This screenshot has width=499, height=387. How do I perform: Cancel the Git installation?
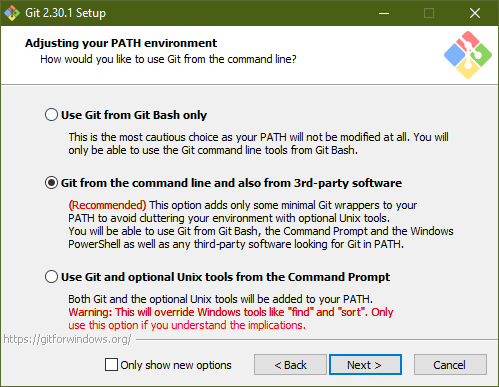[x=450, y=365]
